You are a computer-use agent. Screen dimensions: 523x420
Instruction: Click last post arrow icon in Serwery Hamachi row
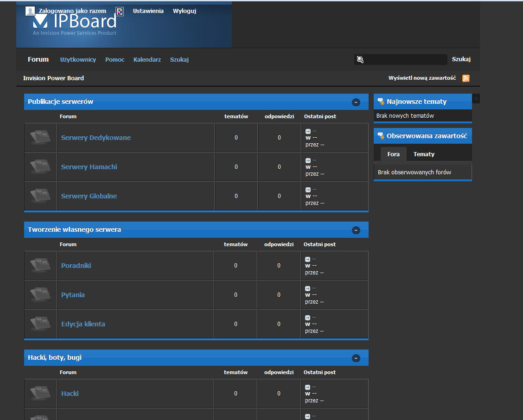(x=308, y=160)
